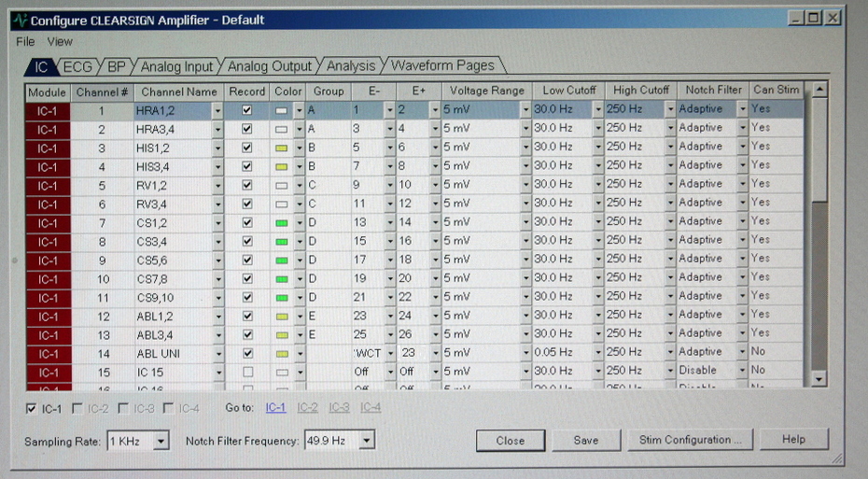Click the CLEARSIGN app icon in title bar
Screen dimensions: 868x479
[x=21, y=21]
